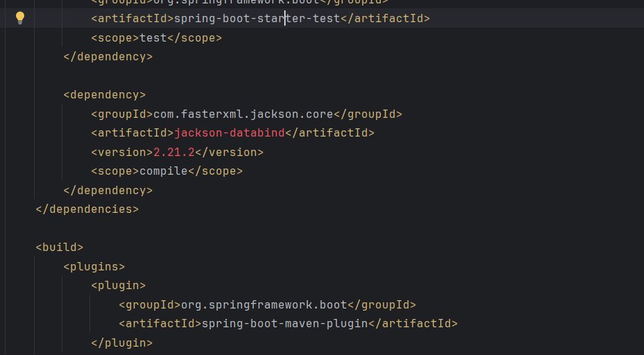The height and width of the screenshot is (355, 644).
Task: Click org.springframework.boot inside the plugin block
Action: pyautogui.click(x=263, y=304)
